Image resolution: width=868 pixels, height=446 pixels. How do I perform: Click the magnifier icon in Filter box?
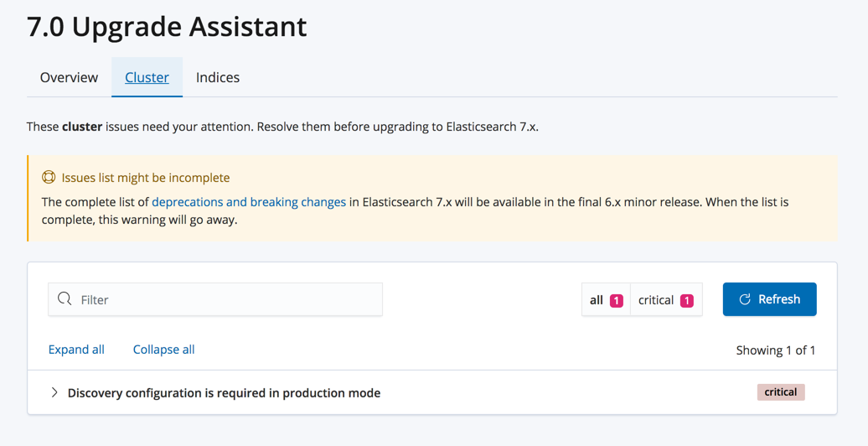[65, 299]
